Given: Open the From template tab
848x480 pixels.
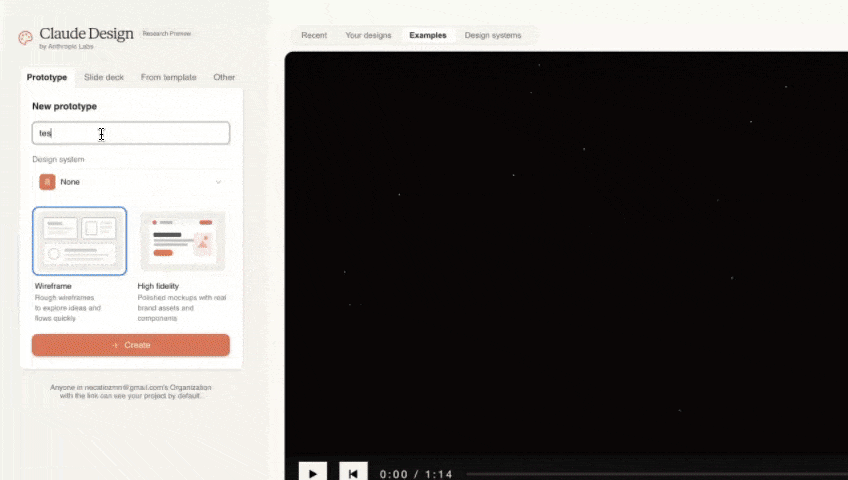Looking at the screenshot, I should [168, 77].
